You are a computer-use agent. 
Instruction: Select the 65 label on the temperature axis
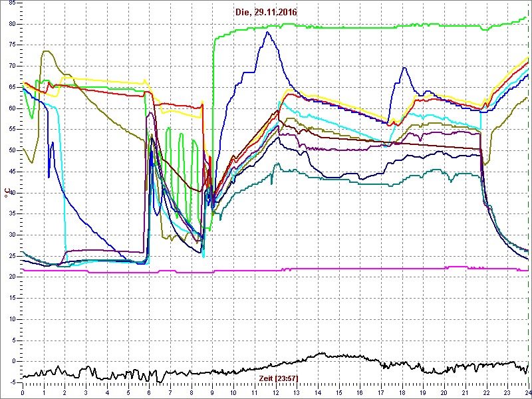click(x=12, y=87)
